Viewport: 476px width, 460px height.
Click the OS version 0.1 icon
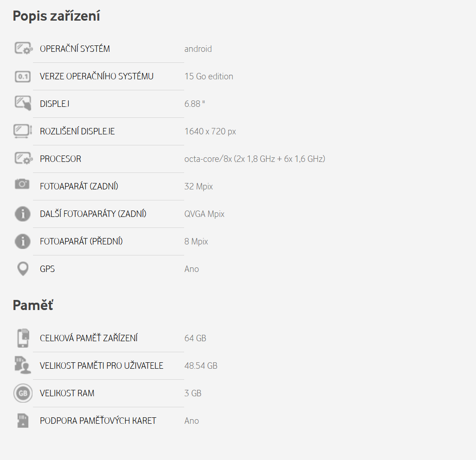pos(22,77)
